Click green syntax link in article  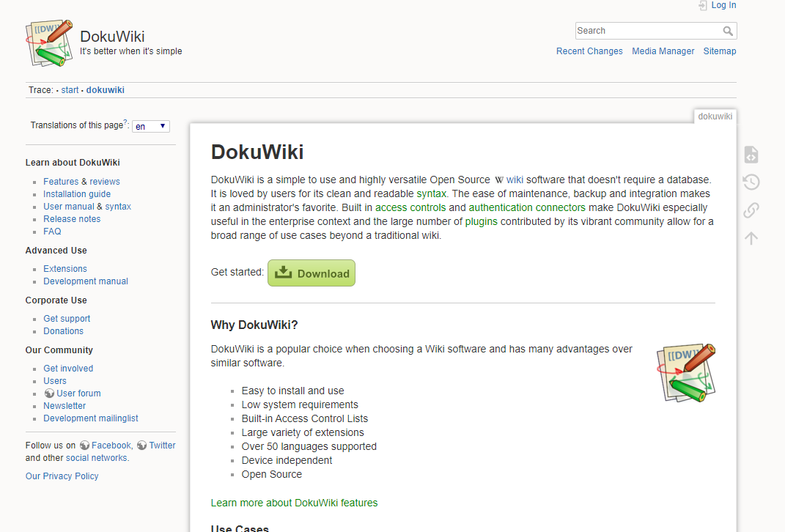click(x=431, y=193)
